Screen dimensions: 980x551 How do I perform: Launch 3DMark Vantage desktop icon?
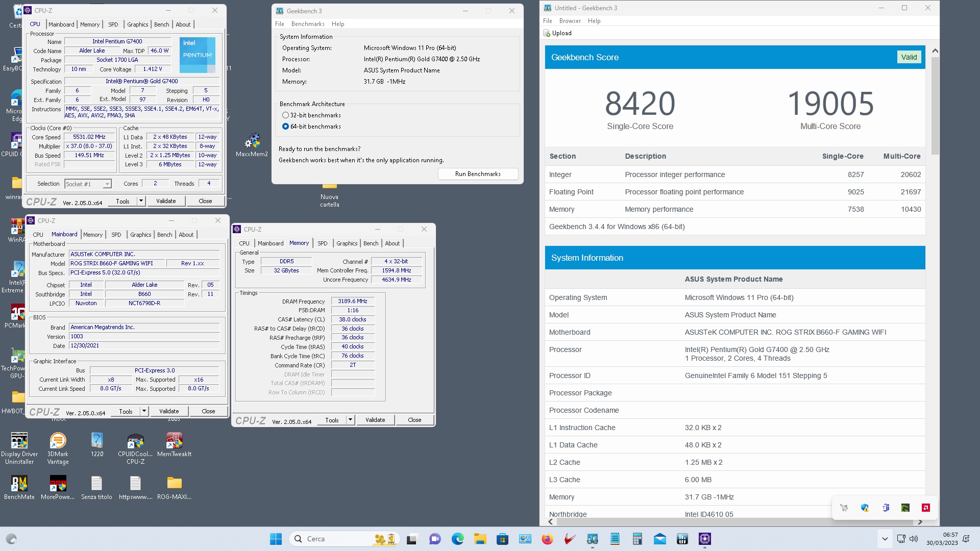tap(58, 448)
